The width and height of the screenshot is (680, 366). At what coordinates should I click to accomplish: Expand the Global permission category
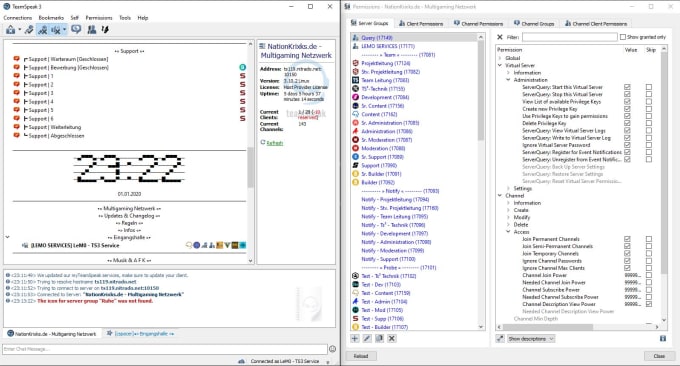[x=500, y=58]
